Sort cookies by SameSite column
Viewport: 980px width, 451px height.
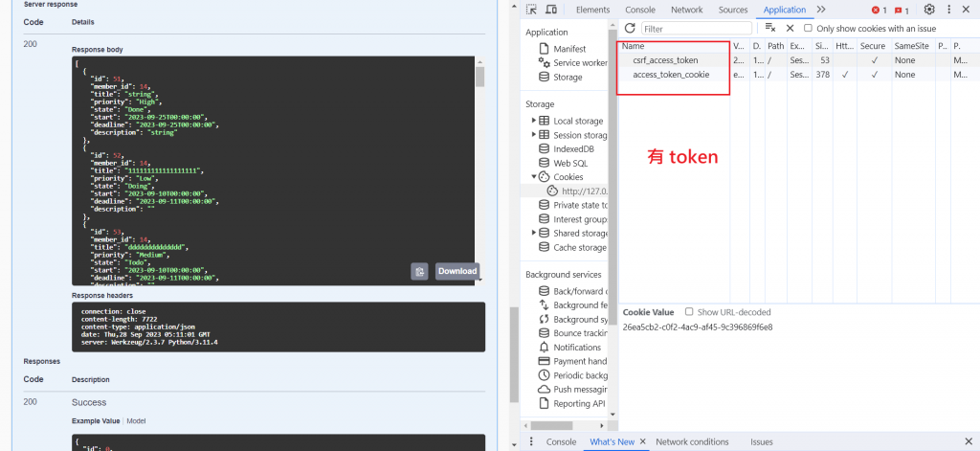pos(912,46)
